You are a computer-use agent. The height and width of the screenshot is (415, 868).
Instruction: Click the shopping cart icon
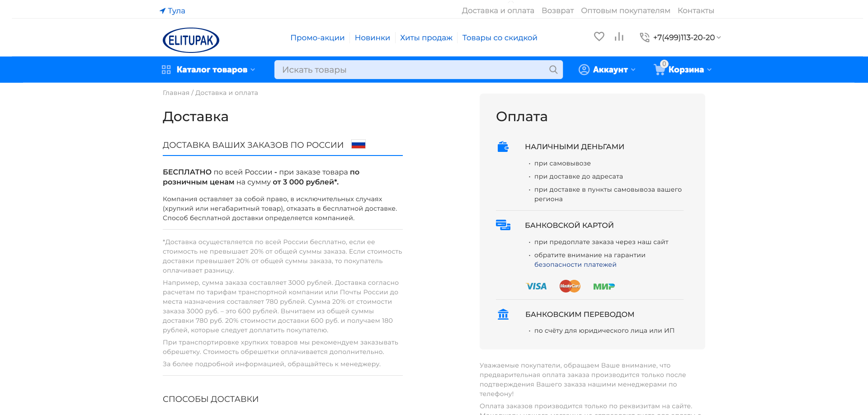point(660,70)
